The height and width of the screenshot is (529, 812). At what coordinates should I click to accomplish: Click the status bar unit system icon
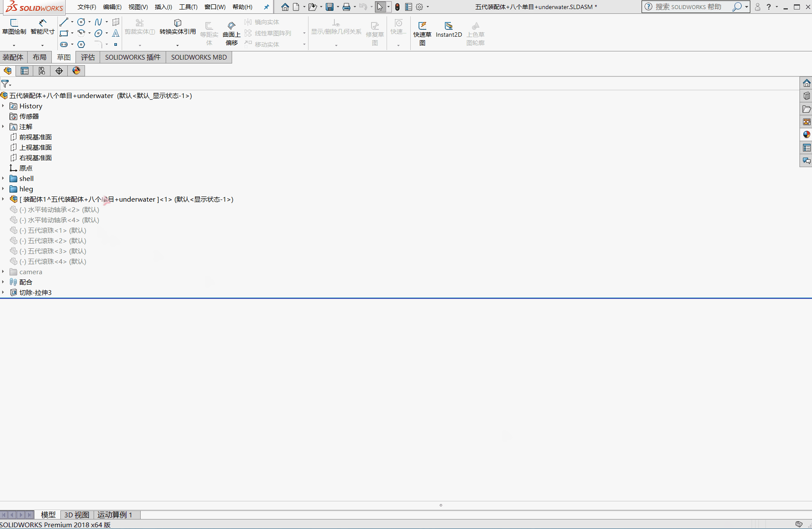point(799,524)
